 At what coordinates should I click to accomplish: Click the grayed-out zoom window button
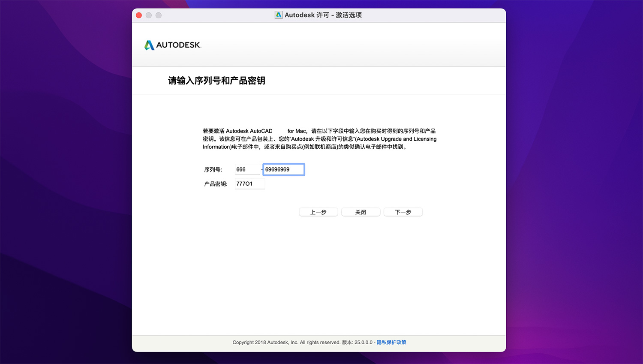(159, 15)
